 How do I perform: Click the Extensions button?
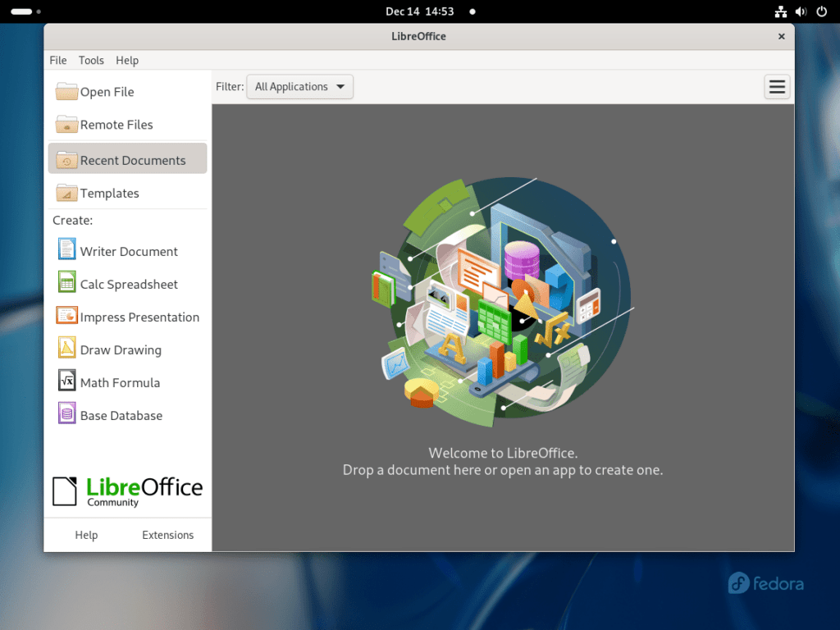[x=167, y=534]
